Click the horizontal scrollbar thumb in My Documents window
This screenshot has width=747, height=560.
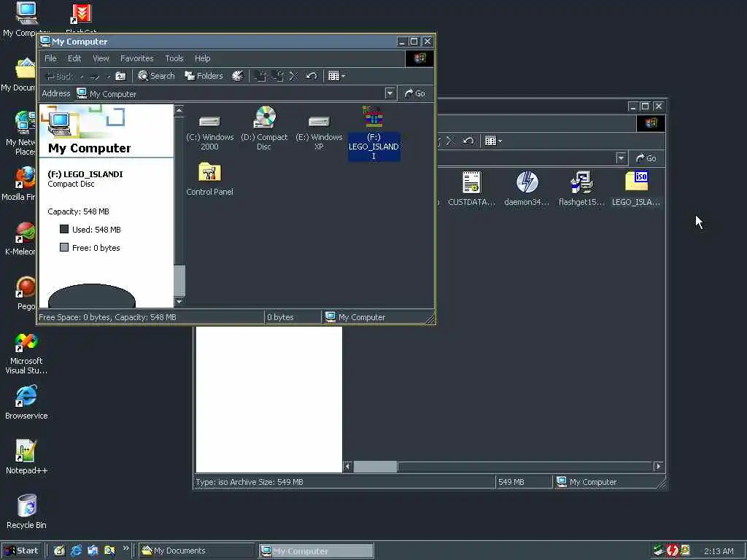(375, 467)
